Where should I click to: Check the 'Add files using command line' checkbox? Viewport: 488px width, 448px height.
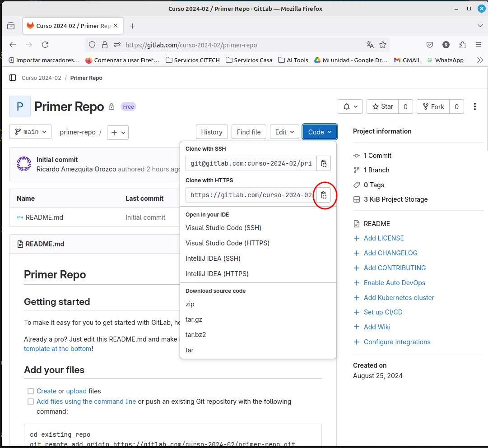pyautogui.click(x=31, y=402)
